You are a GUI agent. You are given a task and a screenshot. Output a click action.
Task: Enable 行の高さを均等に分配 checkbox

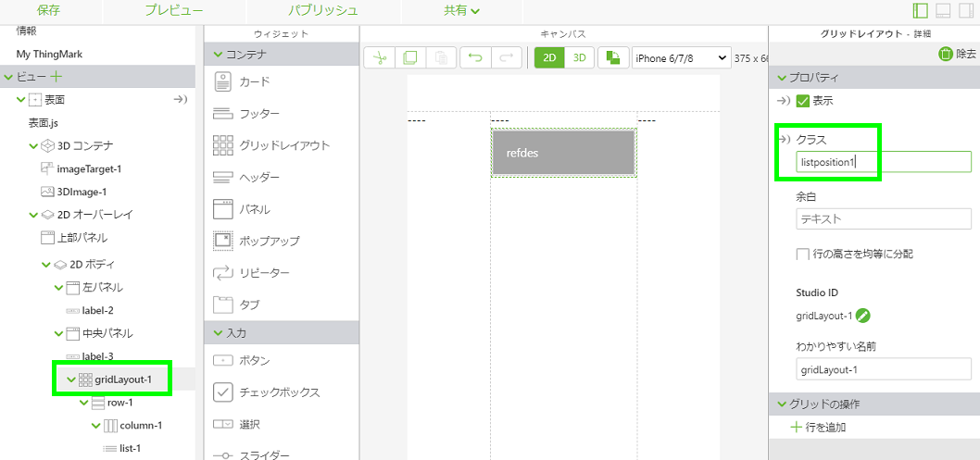pyautogui.click(x=802, y=254)
